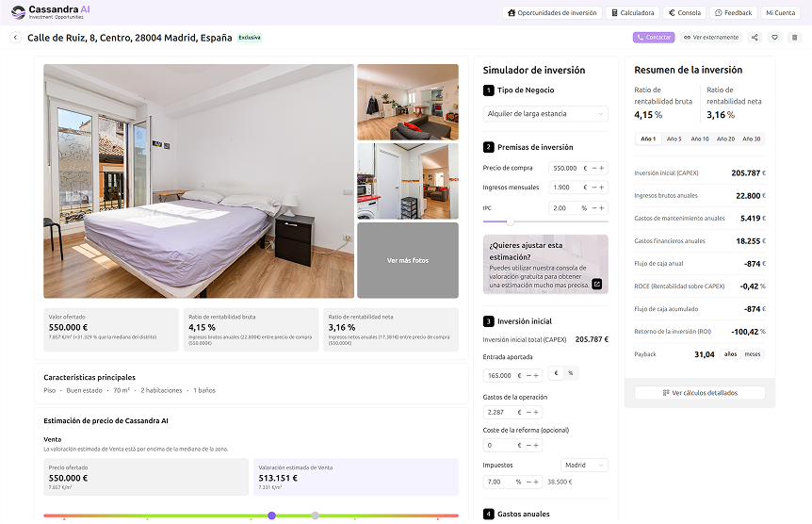Viewport: 812px width, 524px height.
Task: Increase IPC percentage with plus icon
Action: click(602, 208)
